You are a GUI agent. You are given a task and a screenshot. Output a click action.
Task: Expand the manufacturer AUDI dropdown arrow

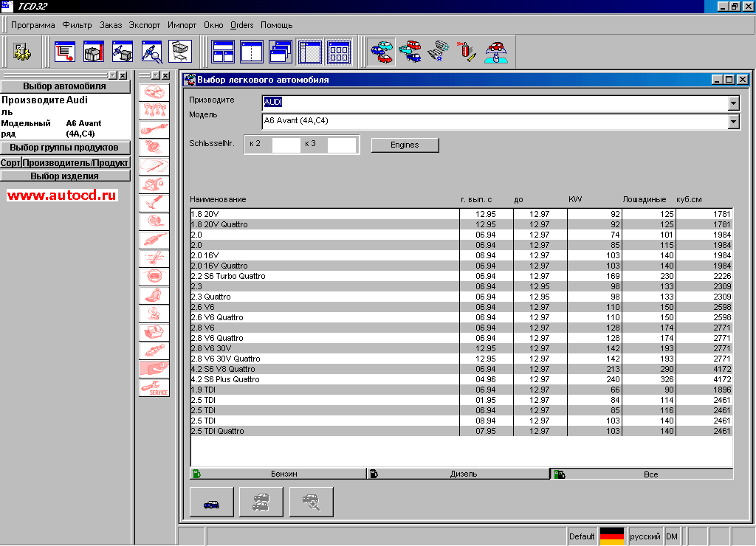tap(733, 103)
